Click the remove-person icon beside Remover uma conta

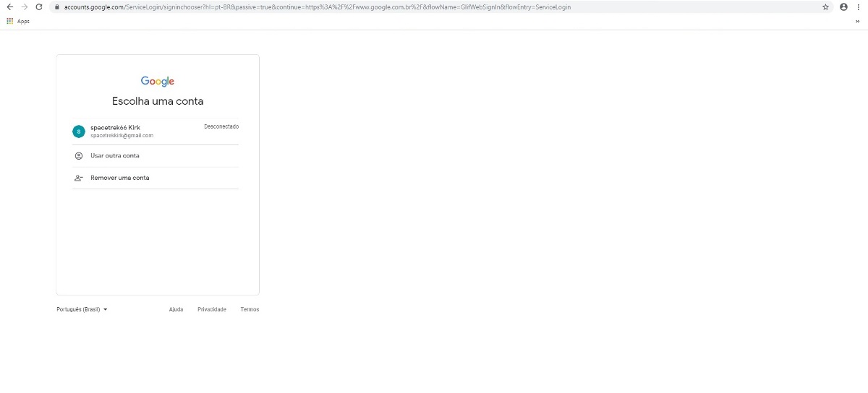pyautogui.click(x=79, y=178)
